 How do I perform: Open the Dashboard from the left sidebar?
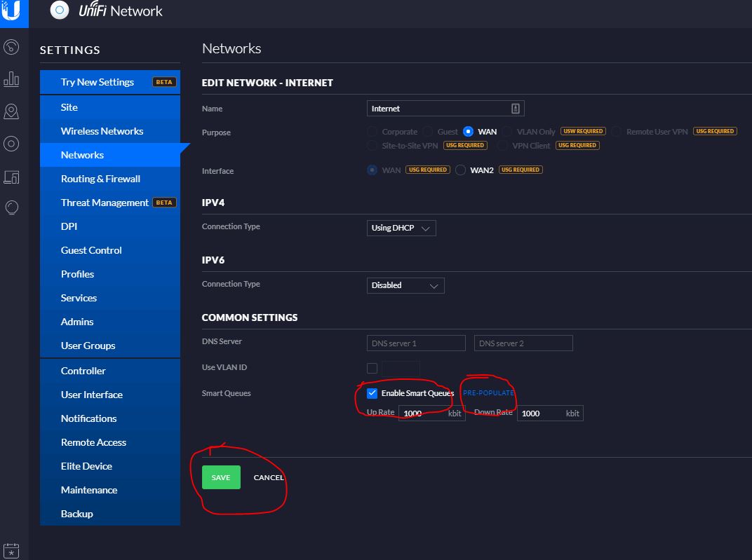[x=12, y=47]
